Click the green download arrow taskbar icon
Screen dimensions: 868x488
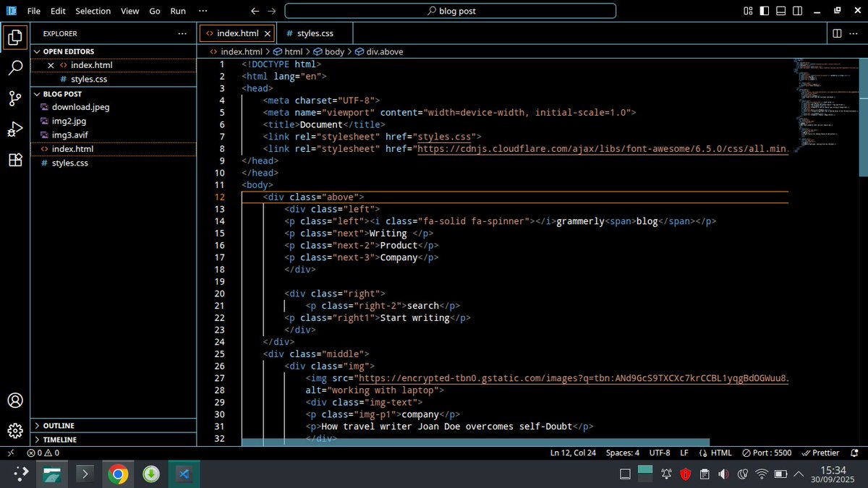coord(150,474)
